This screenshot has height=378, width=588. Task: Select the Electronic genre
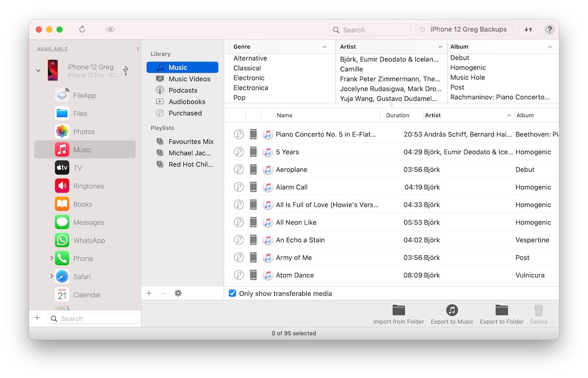[249, 78]
